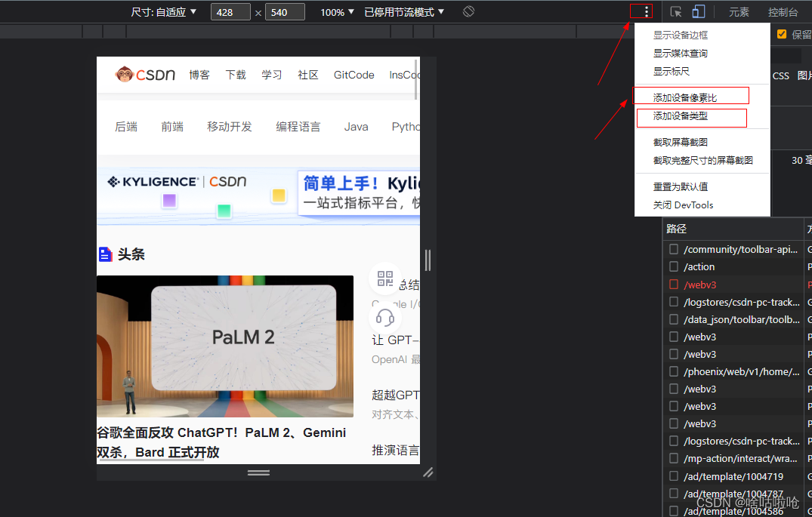Click the bottom edge handle of viewport

pyautogui.click(x=258, y=472)
